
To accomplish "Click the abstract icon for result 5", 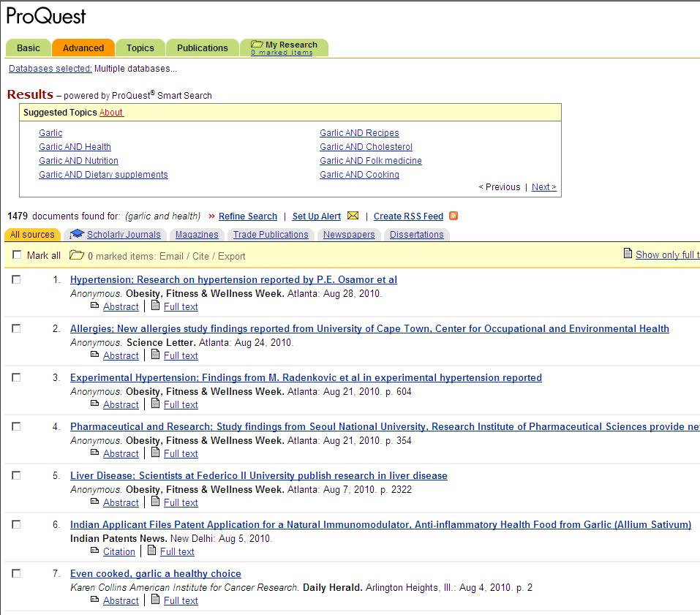I will coord(94,502).
